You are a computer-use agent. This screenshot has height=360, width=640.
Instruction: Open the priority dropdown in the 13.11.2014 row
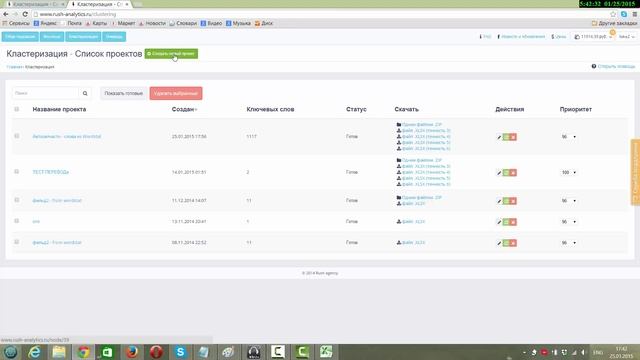coord(569,222)
